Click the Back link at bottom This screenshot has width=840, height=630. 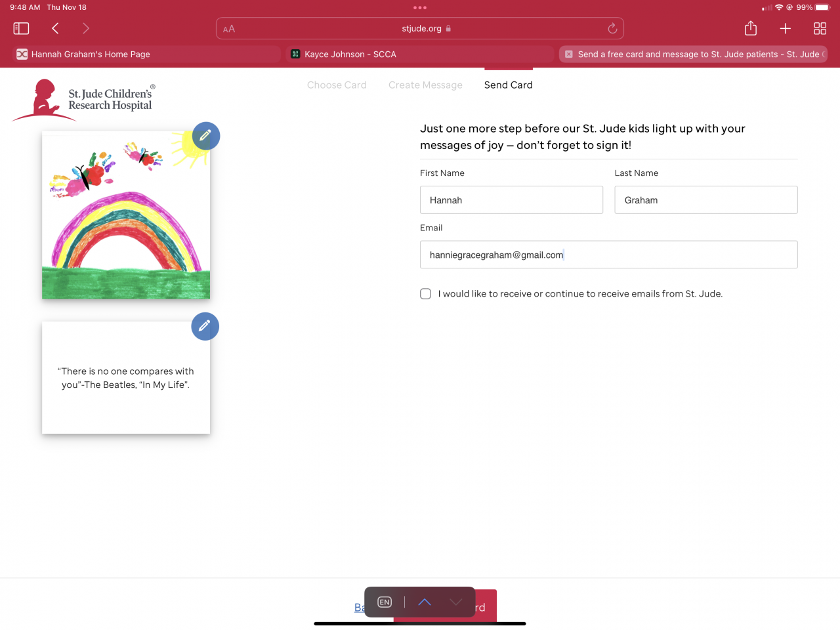(359, 608)
